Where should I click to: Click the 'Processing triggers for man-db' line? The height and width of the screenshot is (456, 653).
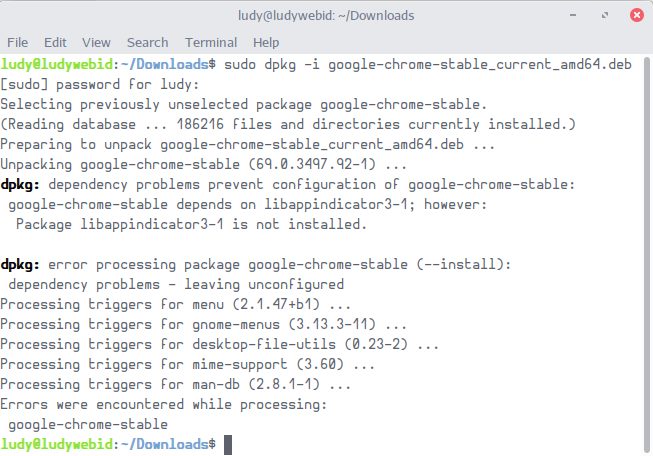[176, 384]
